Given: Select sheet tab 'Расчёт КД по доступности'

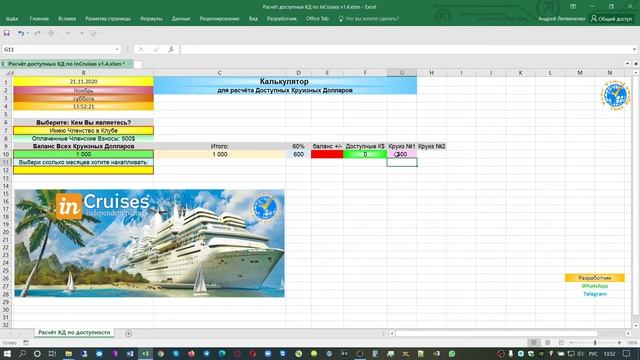Looking at the screenshot, I should tap(74, 333).
